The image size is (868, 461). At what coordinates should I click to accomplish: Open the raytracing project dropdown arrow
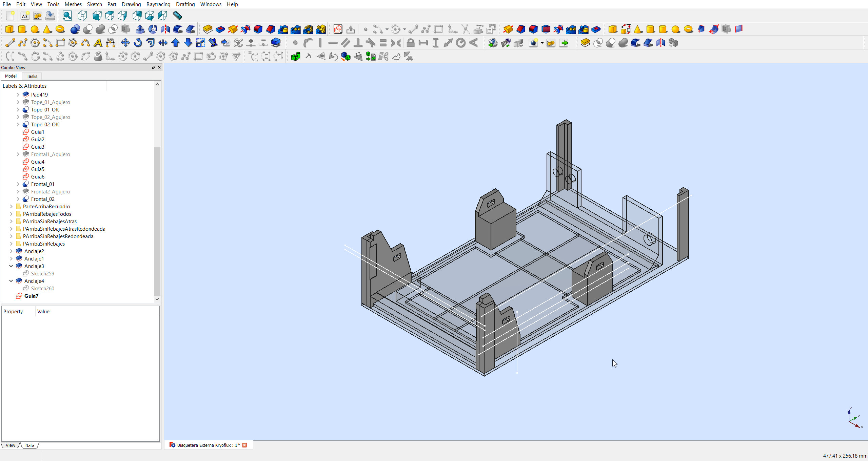(x=542, y=43)
